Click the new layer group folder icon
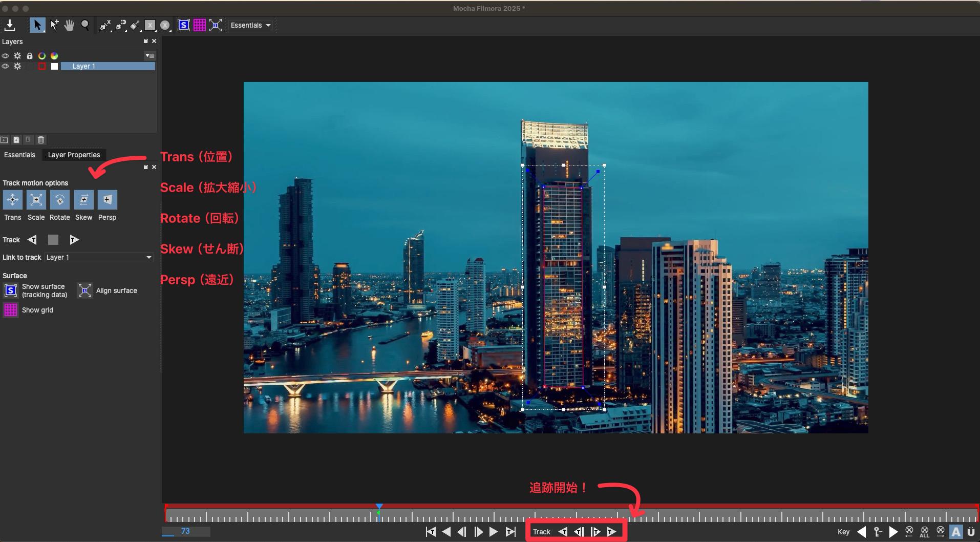This screenshot has height=542, width=980. (4, 140)
